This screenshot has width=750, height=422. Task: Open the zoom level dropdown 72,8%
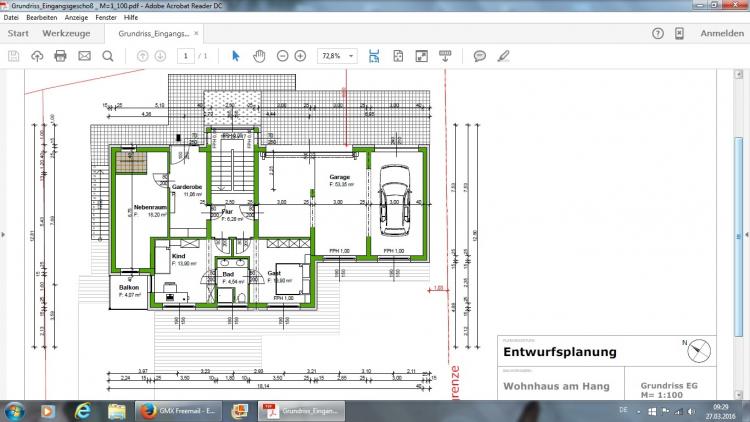click(x=338, y=56)
